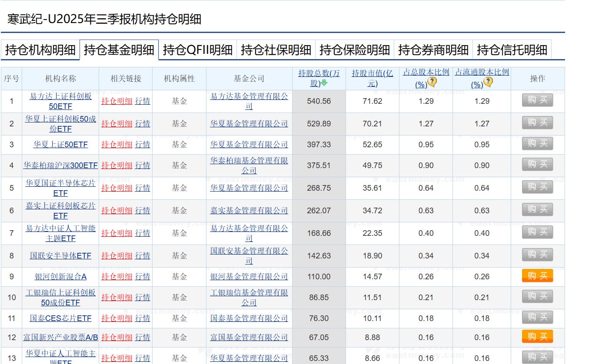Image resolution: width=592 pixels, height=364 pixels.
Task: Open 工银瑞信基金管理有限公司 company link
Action: (249, 298)
